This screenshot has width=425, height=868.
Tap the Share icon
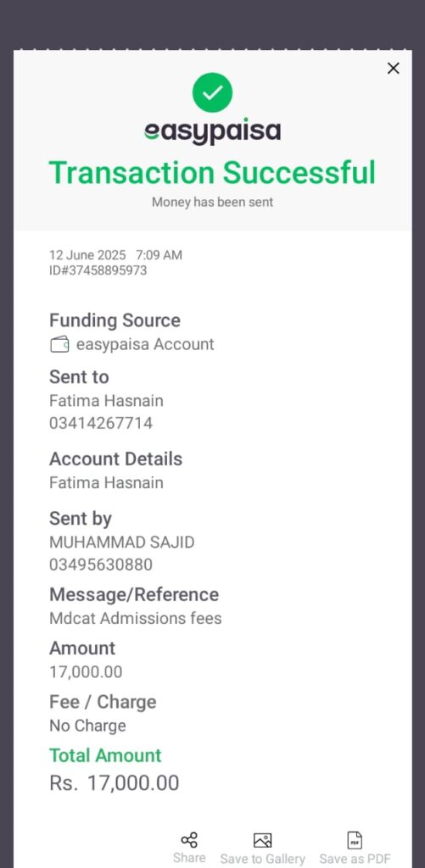point(189,840)
